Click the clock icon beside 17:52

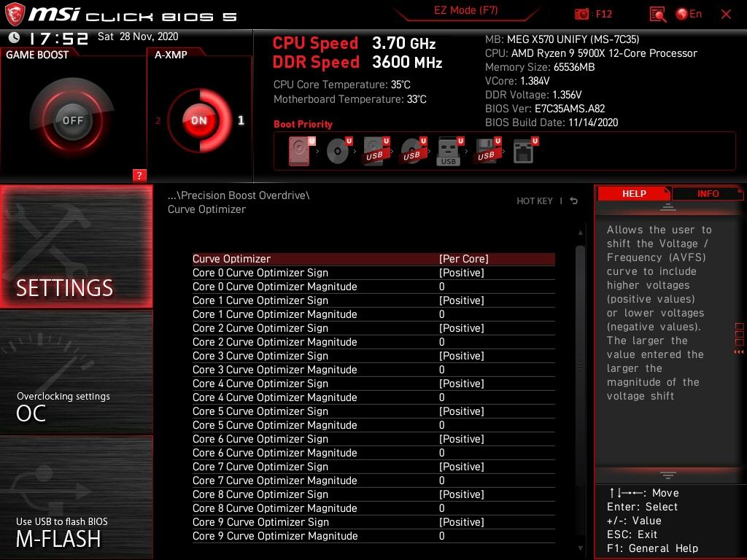click(x=15, y=37)
